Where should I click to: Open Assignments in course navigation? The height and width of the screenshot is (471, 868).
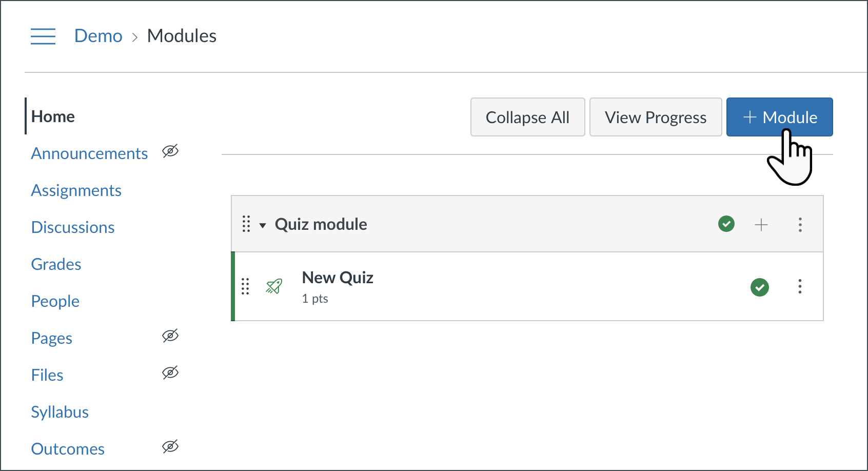click(76, 190)
